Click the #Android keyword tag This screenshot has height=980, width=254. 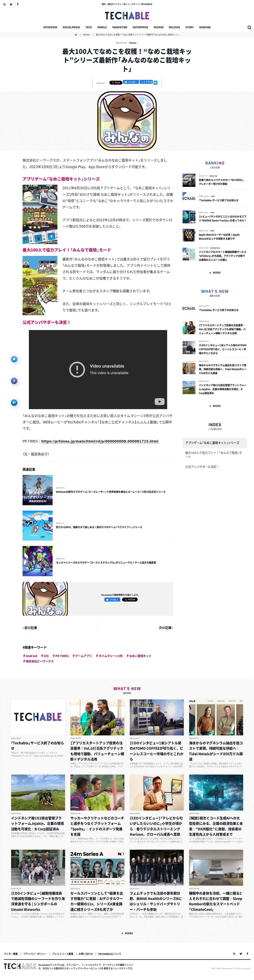click(30, 656)
